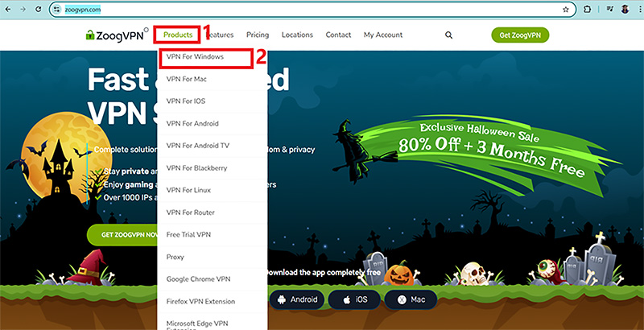The image size is (644, 330).
Task: Open the Pricing nav item
Action: coord(258,35)
